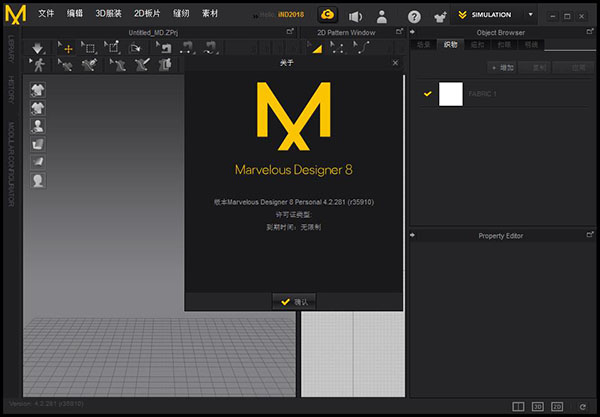Select the garment pen drawing tool
This screenshot has height=417, width=600.
tap(142, 65)
